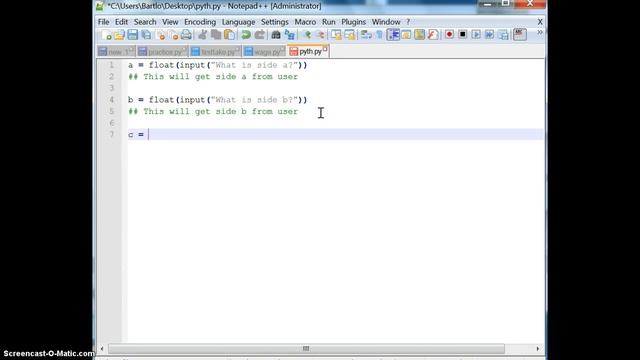This screenshot has width=640, height=360.
Task: Place the cursor after 'c =' on line 7
Action: pyautogui.click(x=149, y=134)
